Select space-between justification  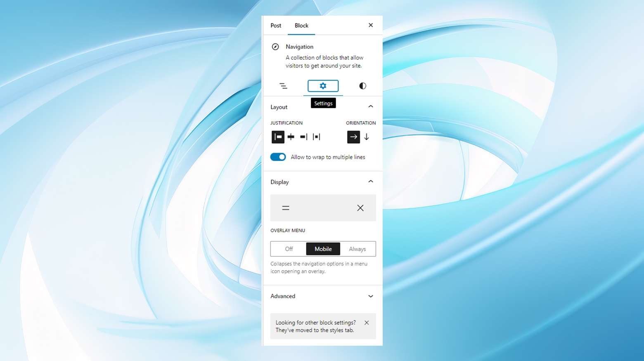click(316, 137)
